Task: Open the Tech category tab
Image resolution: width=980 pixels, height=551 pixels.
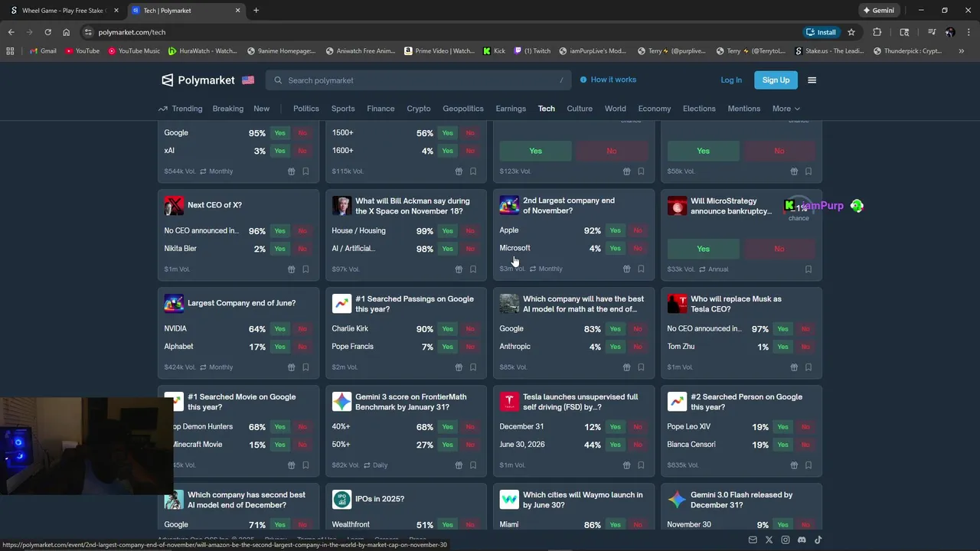Action: click(546, 109)
